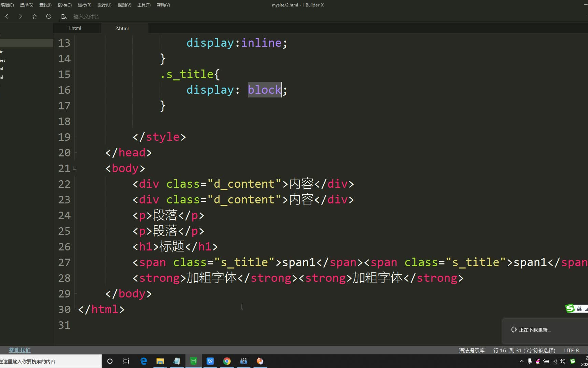Open the 选择(S) menu
The image size is (588, 368).
tap(27, 5)
